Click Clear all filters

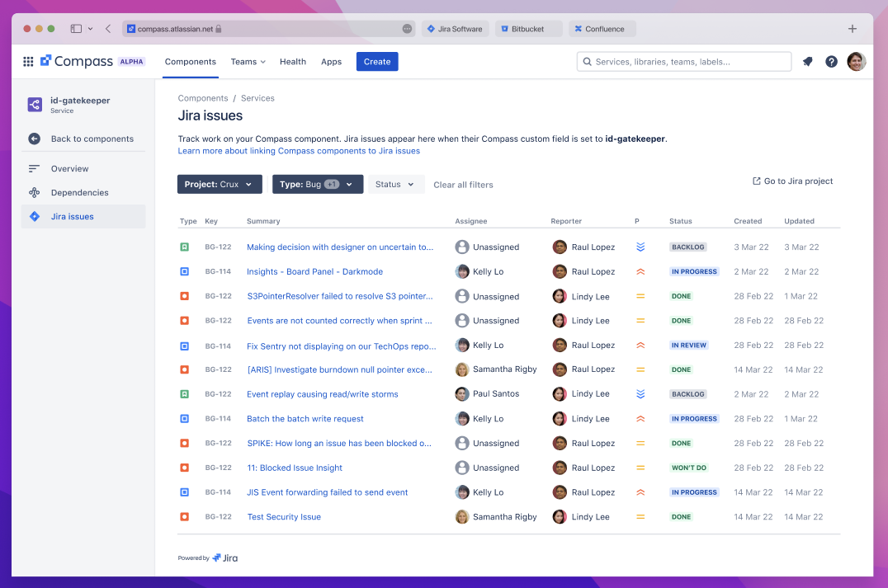[x=463, y=185]
